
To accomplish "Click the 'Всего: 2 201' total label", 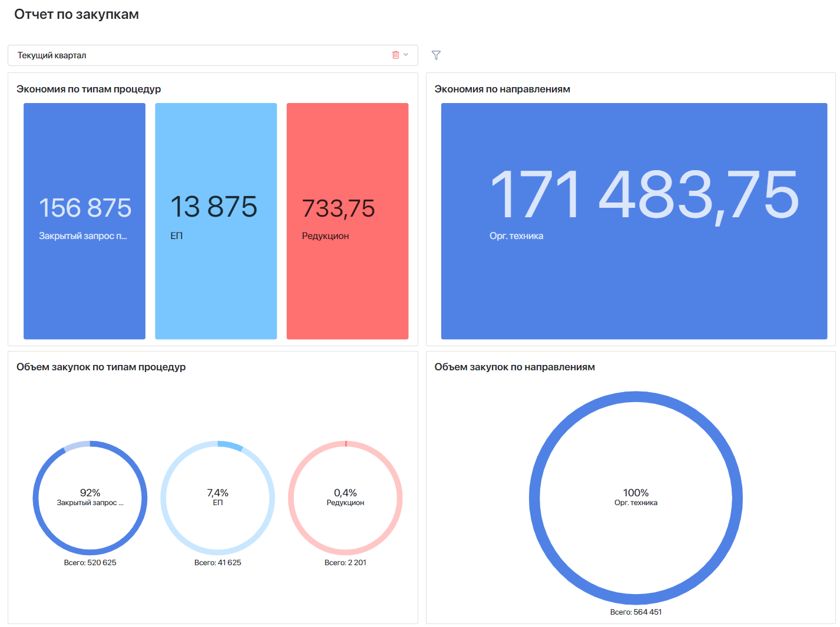I will (345, 563).
